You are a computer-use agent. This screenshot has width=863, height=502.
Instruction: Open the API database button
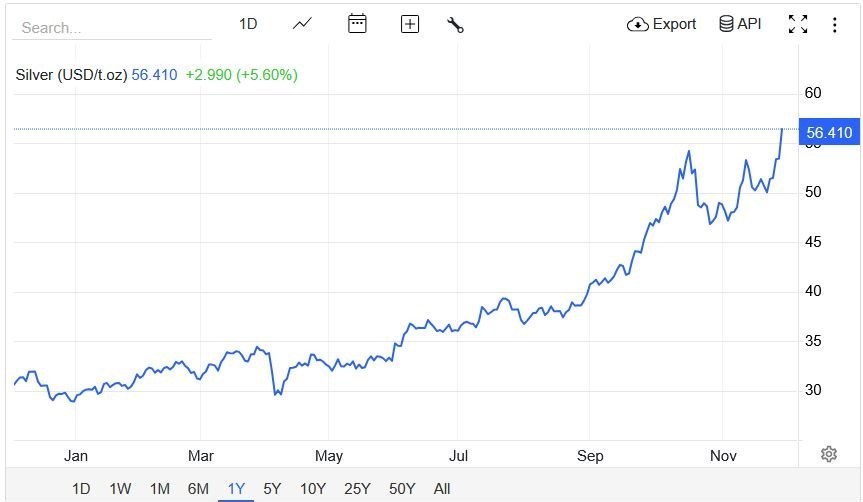pyautogui.click(x=740, y=24)
